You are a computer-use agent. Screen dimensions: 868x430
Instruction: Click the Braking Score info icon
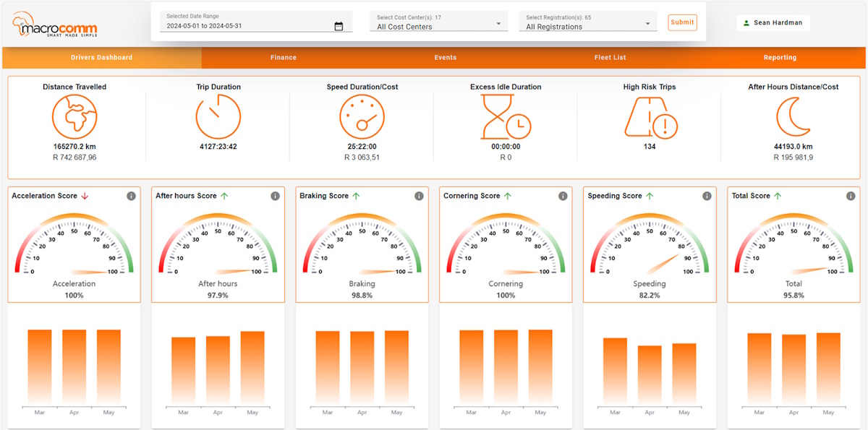point(419,196)
